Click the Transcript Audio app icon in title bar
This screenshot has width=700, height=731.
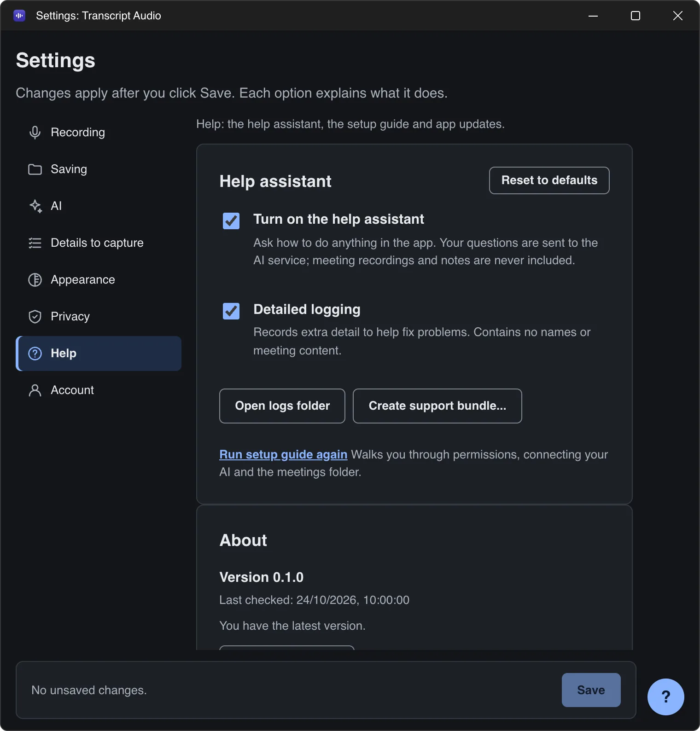coord(19,16)
